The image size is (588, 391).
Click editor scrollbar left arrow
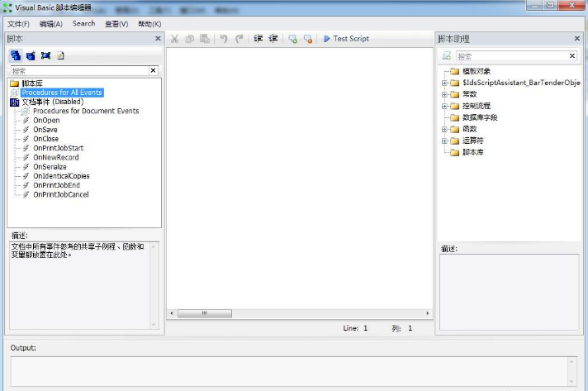click(172, 313)
